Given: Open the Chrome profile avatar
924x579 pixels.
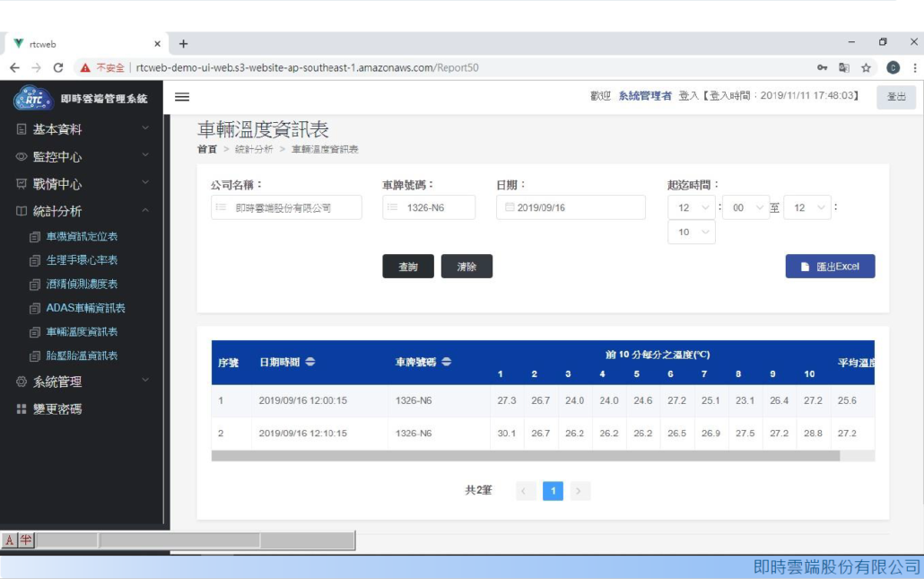Looking at the screenshot, I should [x=893, y=68].
